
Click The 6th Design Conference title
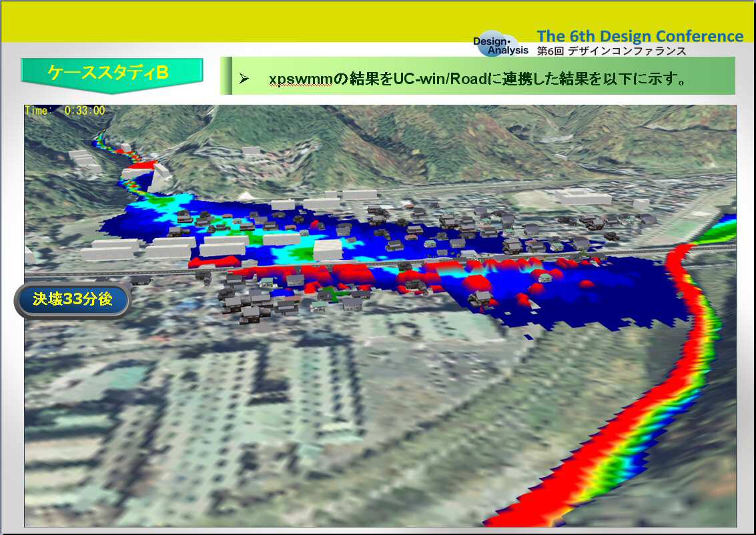[640, 36]
